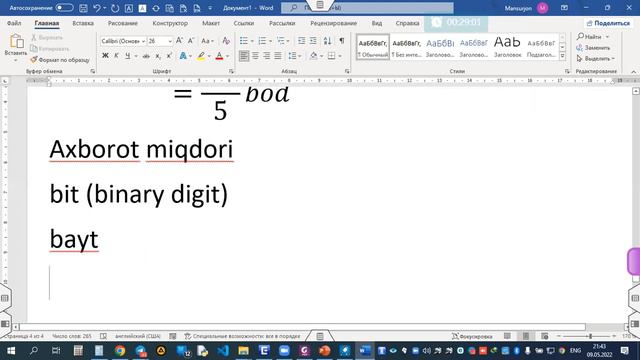Clear all formatting icon

click(226, 41)
